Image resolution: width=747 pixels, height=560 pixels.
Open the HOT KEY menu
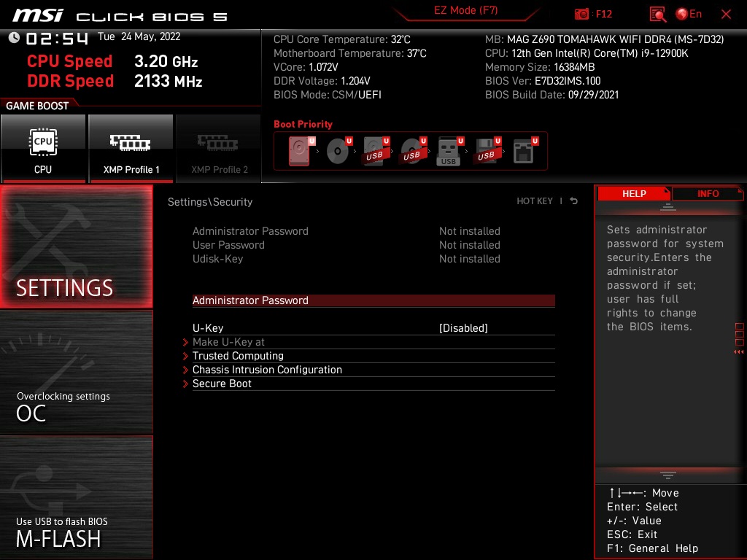[x=535, y=201]
